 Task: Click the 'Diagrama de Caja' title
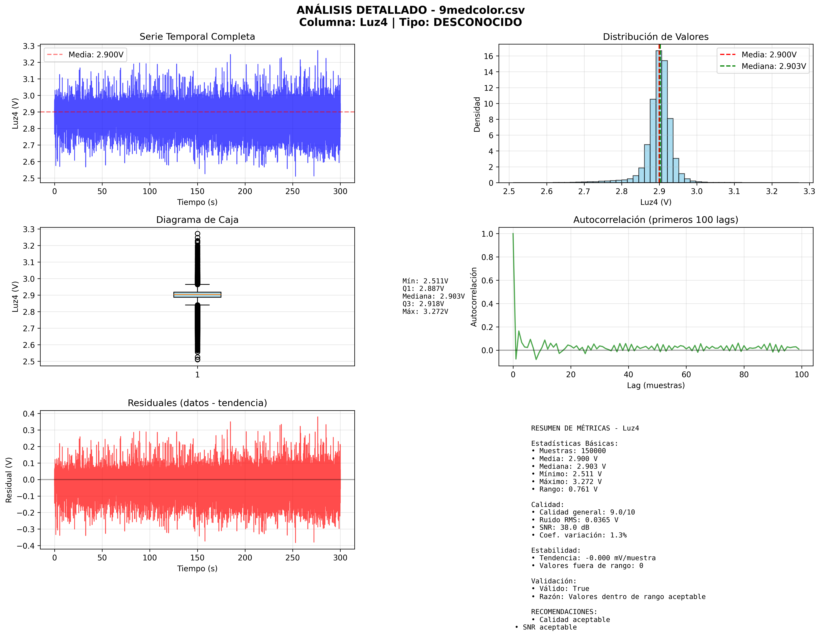197,220
